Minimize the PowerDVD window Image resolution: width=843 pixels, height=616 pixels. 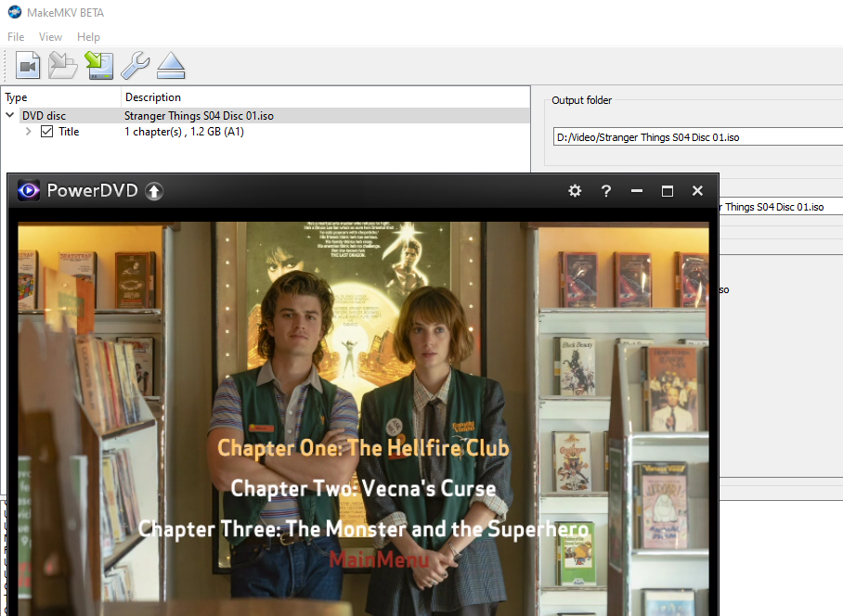click(x=637, y=191)
